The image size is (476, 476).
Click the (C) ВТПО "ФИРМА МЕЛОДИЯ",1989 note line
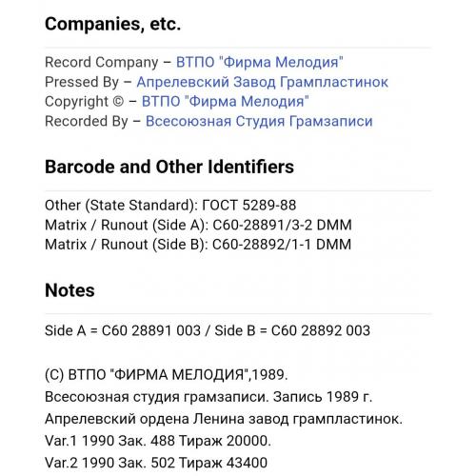(167, 375)
